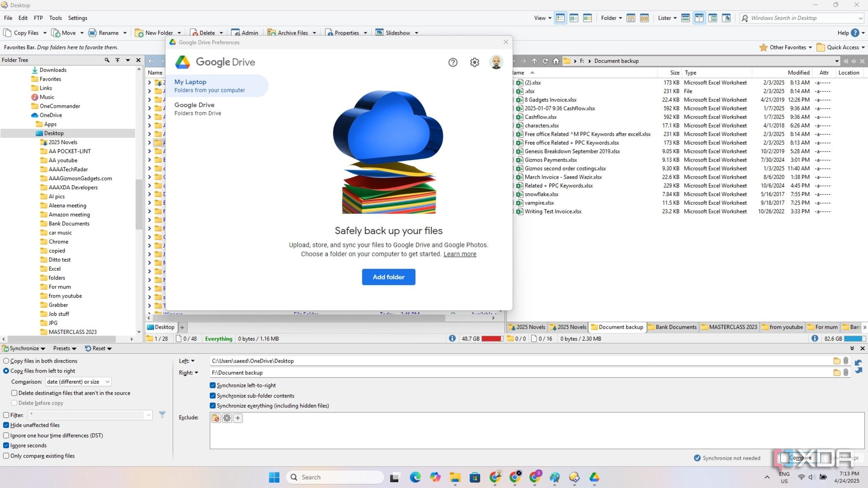Click the Add folder button
Image resolution: width=868 pixels, height=488 pixels.
389,277
